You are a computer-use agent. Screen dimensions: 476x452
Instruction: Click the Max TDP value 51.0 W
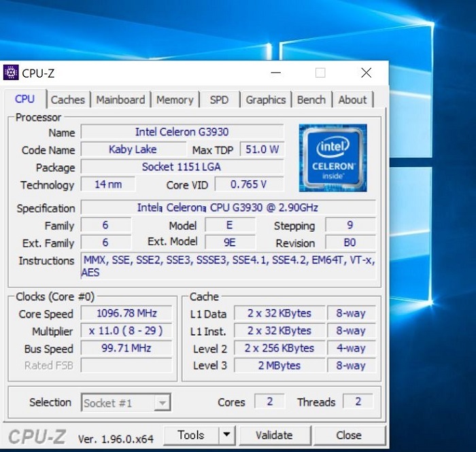pyautogui.click(x=262, y=150)
